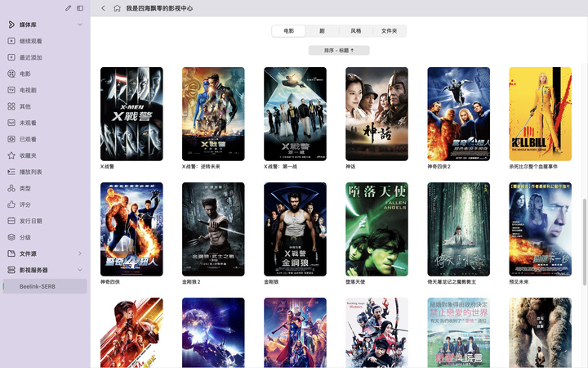
Task: Select the Beelink-SER8 server
Action: [45, 286]
